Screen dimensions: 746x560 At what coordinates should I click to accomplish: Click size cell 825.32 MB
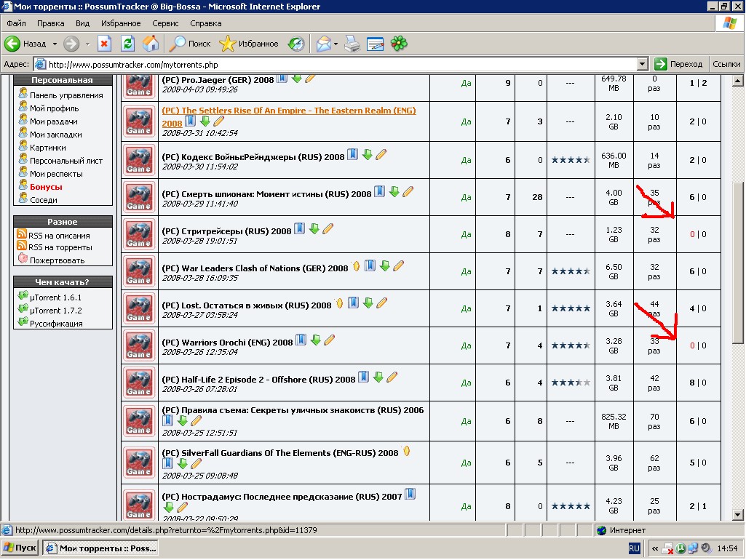coord(614,421)
